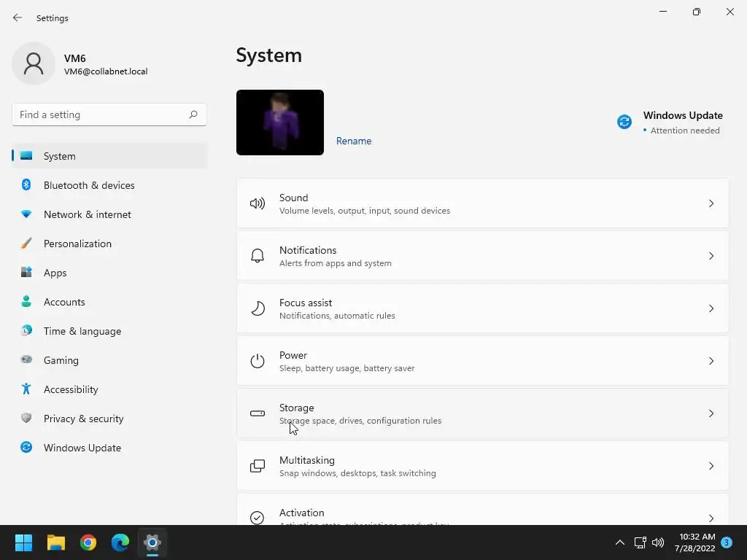This screenshot has height=560, width=747.
Task: Click the Storage drive icon
Action: [258, 413]
